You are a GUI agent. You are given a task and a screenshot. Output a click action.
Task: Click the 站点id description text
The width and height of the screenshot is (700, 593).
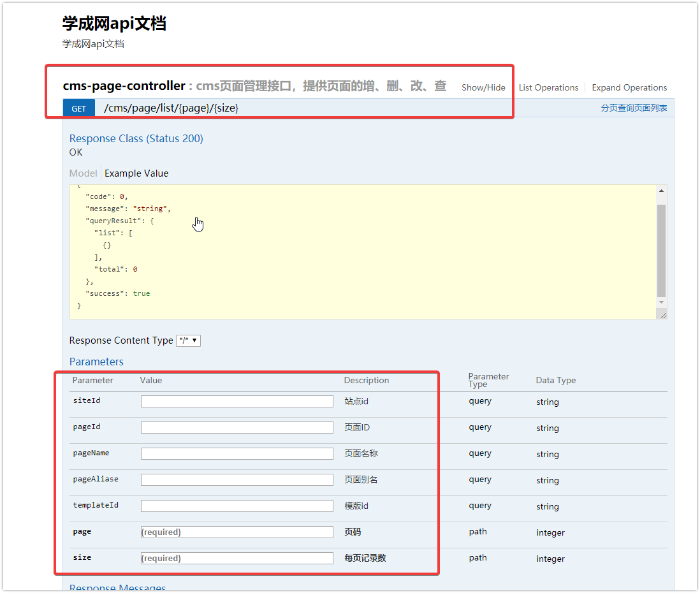click(x=356, y=402)
